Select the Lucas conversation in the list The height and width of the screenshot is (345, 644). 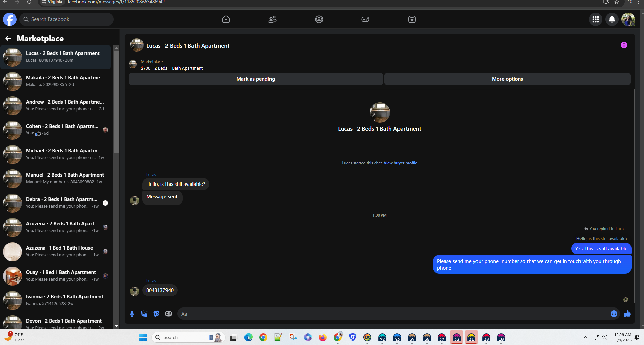(x=56, y=57)
